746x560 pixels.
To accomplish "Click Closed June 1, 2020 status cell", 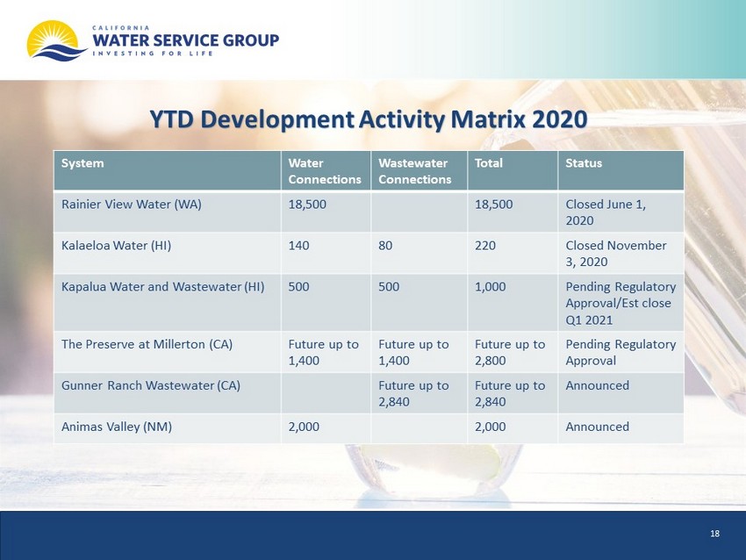I will point(620,212).
